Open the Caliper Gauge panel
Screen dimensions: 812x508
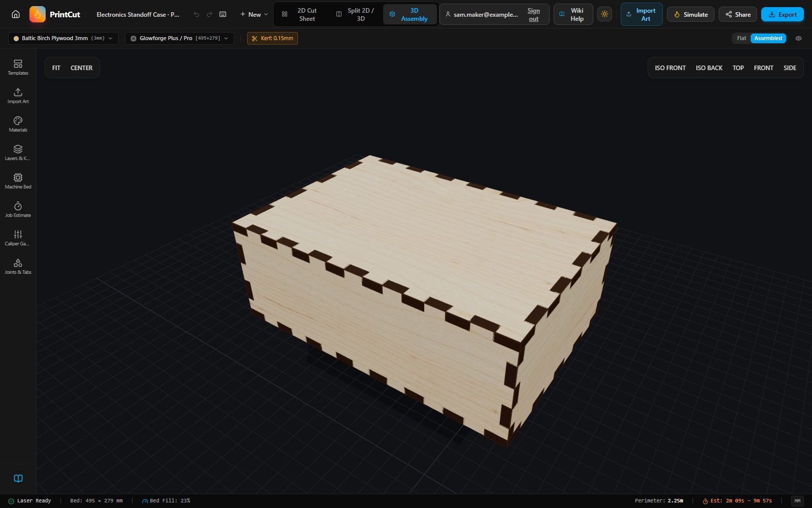[x=18, y=238]
